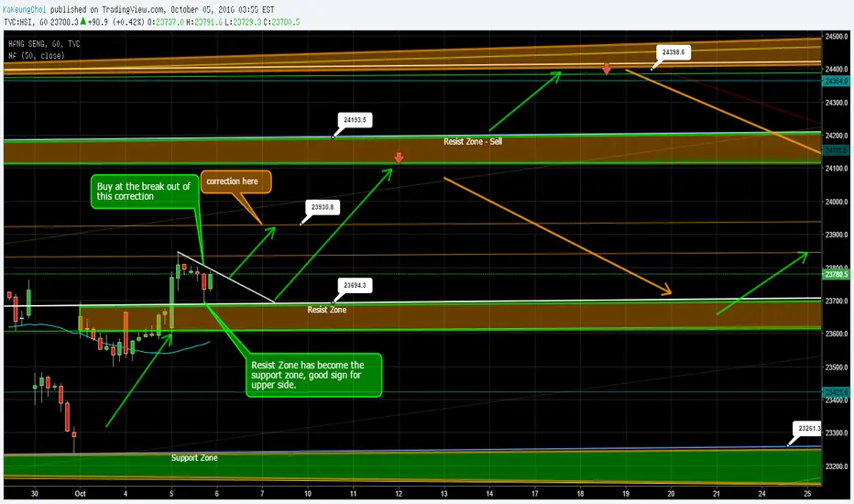Click the 24193.5 price callout
Screen dimensions: 854x504
pyautogui.click(x=356, y=120)
